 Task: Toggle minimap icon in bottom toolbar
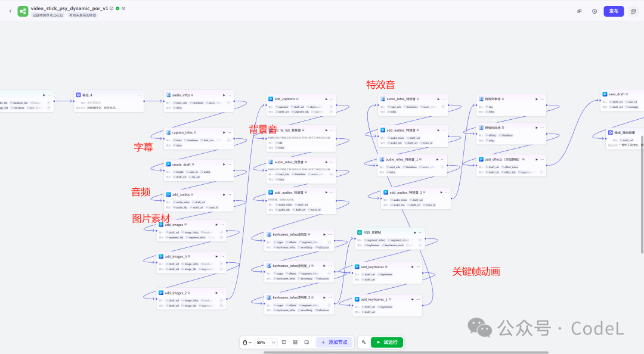point(307,343)
